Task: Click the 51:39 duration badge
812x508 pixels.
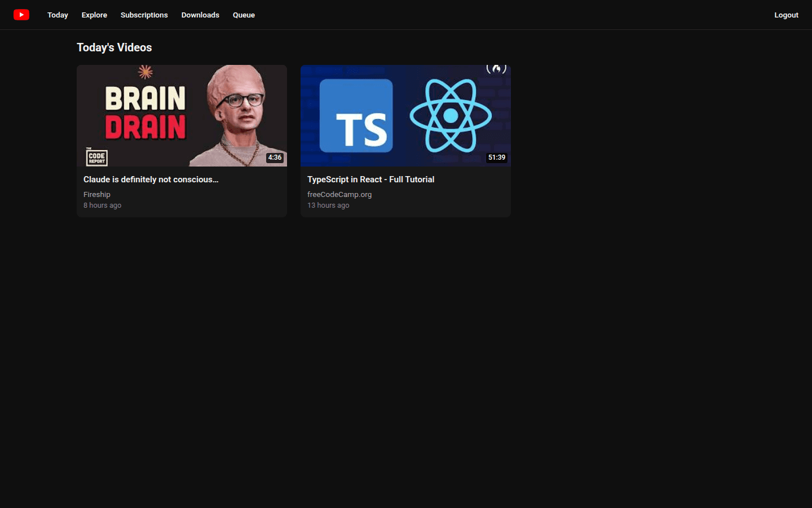Action: point(497,157)
